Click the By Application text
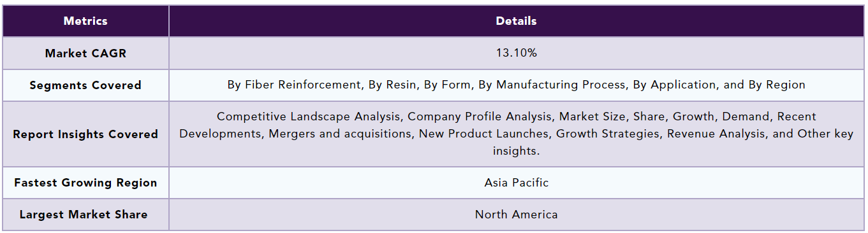868x233 pixels. pos(675,85)
